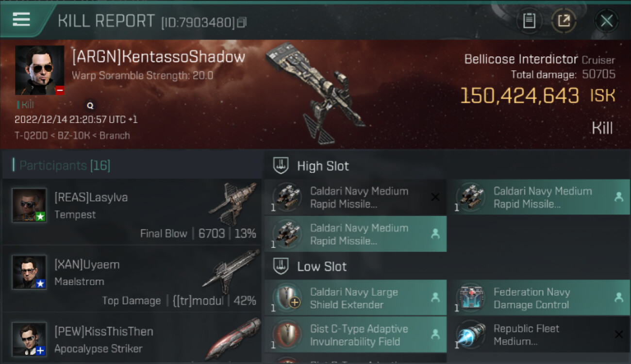Click the small Q icon under pilot name
The image size is (631, 364).
click(x=90, y=105)
